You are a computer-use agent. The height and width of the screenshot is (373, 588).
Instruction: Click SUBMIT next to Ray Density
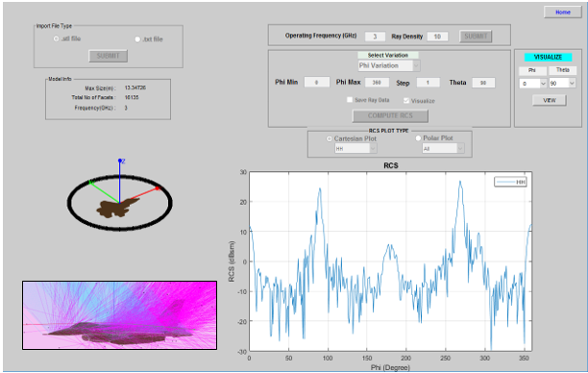tap(476, 36)
